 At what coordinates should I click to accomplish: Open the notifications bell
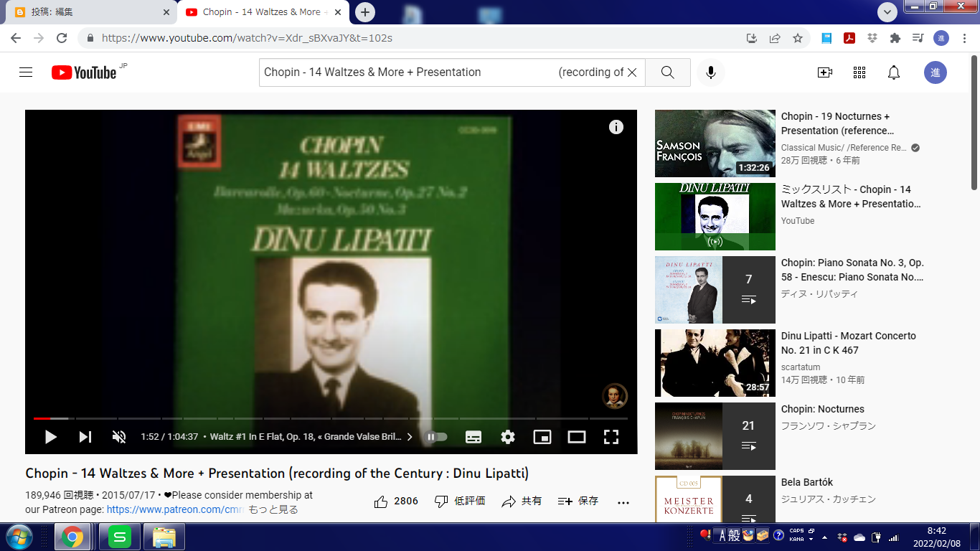point(894,72)
